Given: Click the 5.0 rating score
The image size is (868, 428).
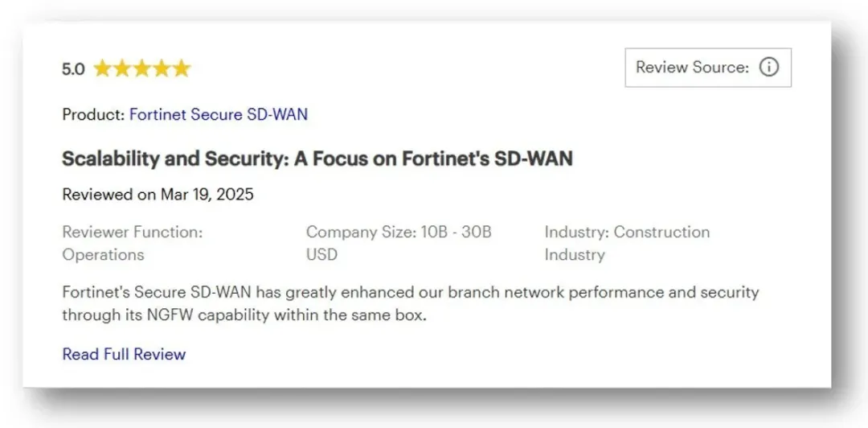Looking at the screenshot, I should click(73, 69).
